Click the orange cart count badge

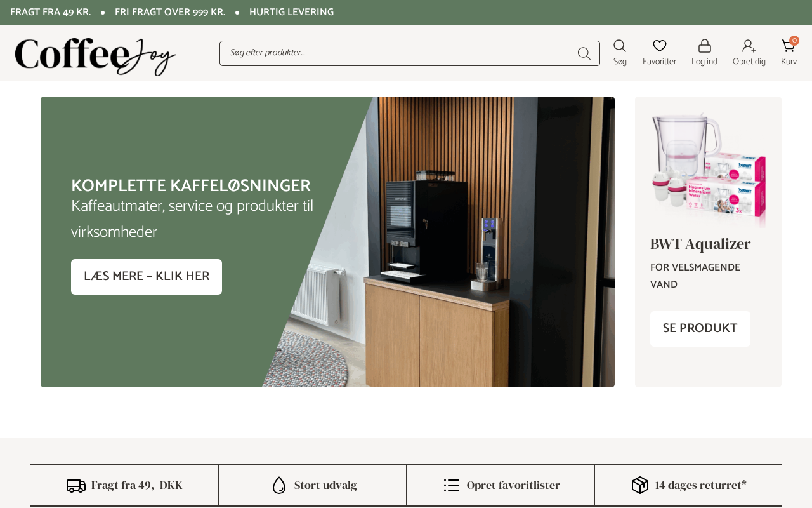(x=794, y=41)
